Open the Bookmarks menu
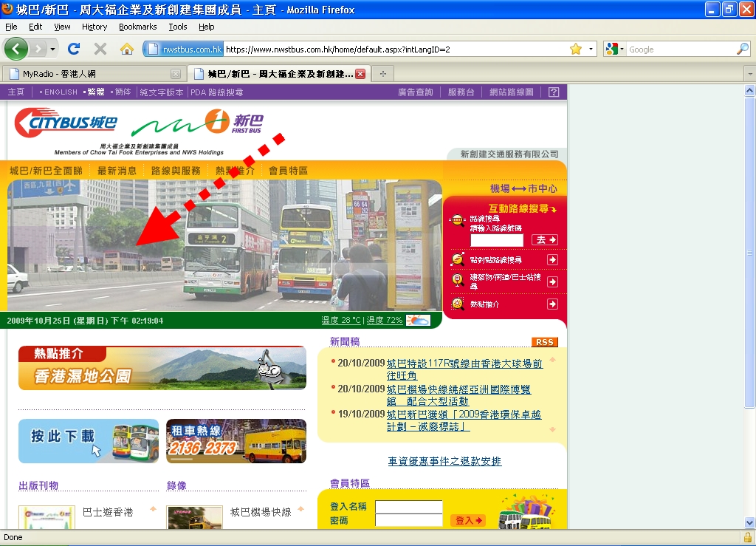The image size is (756, 546). coord(138,27)
